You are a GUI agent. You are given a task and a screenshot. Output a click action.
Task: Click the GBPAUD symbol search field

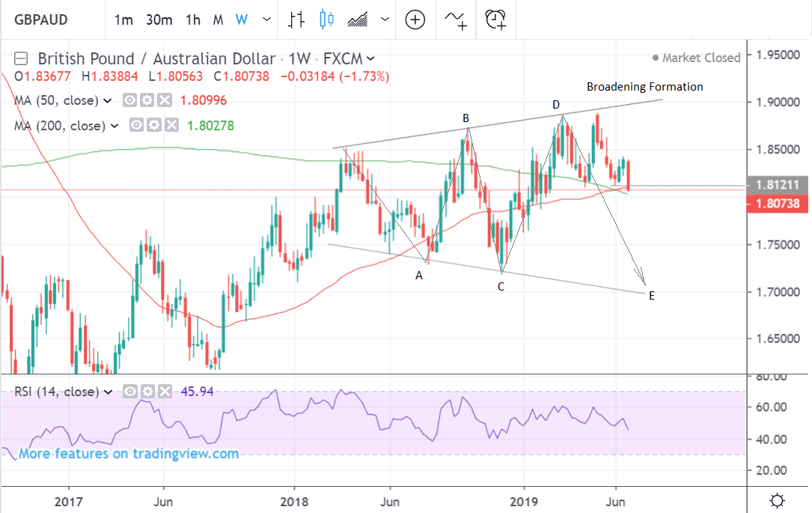(x=49, y=20)
